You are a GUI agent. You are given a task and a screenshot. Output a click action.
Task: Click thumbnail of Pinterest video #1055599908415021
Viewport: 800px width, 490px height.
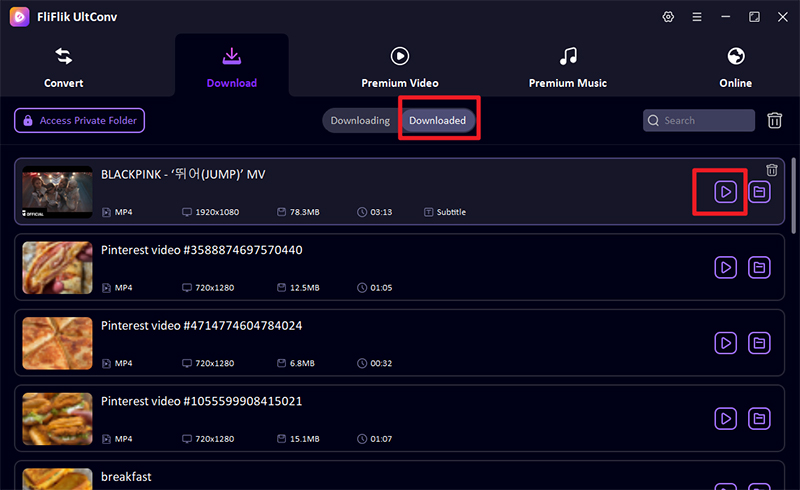(57, 419)
